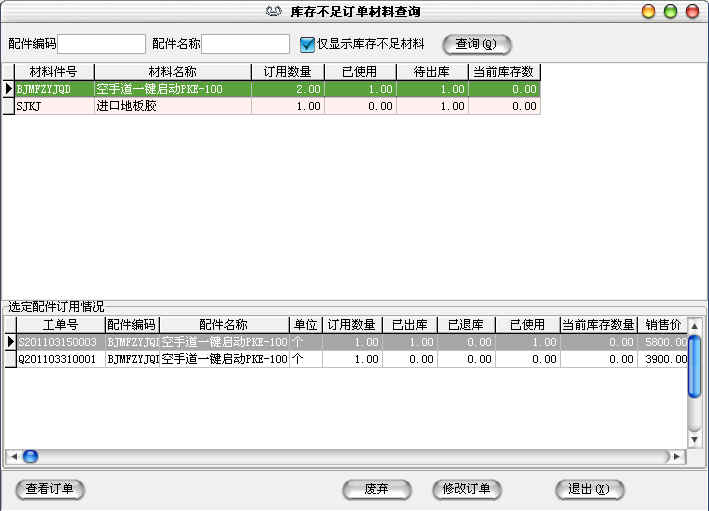
Task: Click the window title icon beside 库存不足订单材料查询
Action: point(274,11)
